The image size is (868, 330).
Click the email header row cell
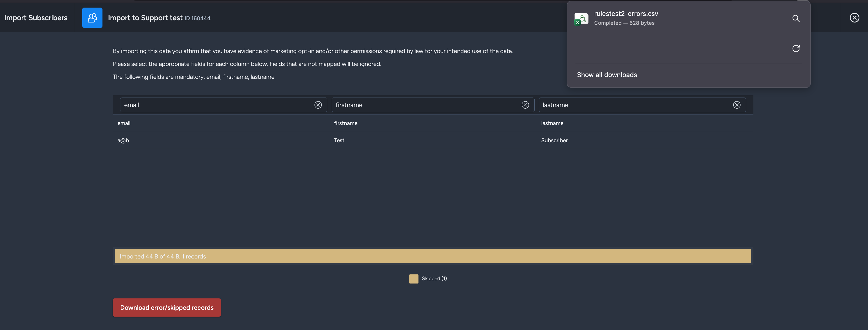click(124, 123)
